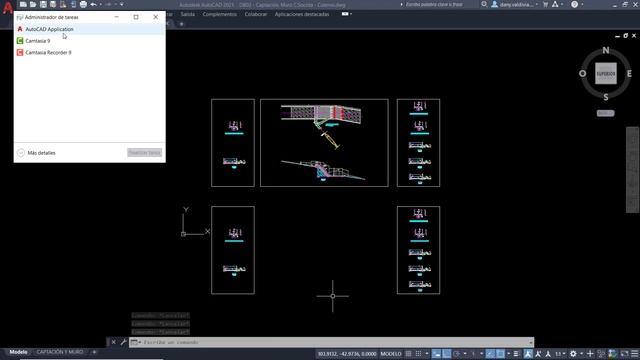This screenshot has height=360, width=640.
Task: Click the S direction on the ViewCube
Action: [x=606, y=97]
